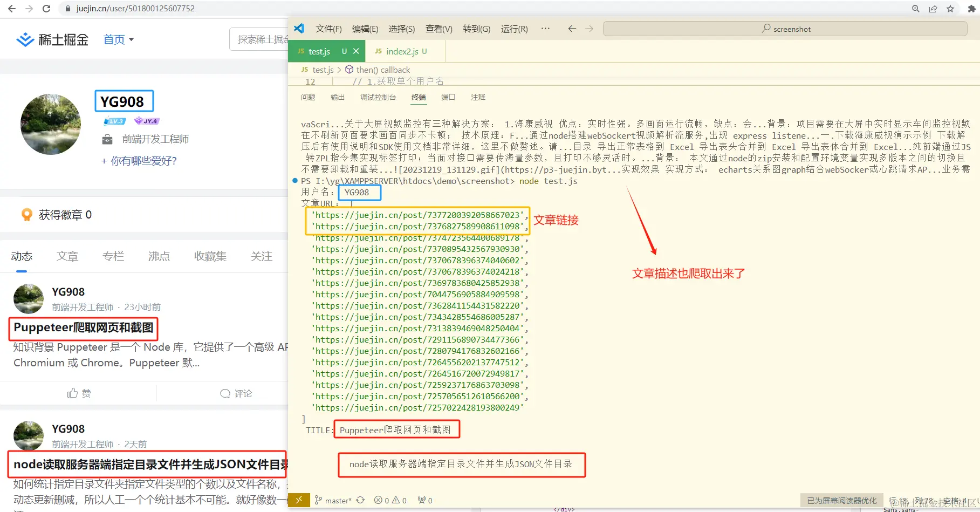Go back in the browser

12,9
